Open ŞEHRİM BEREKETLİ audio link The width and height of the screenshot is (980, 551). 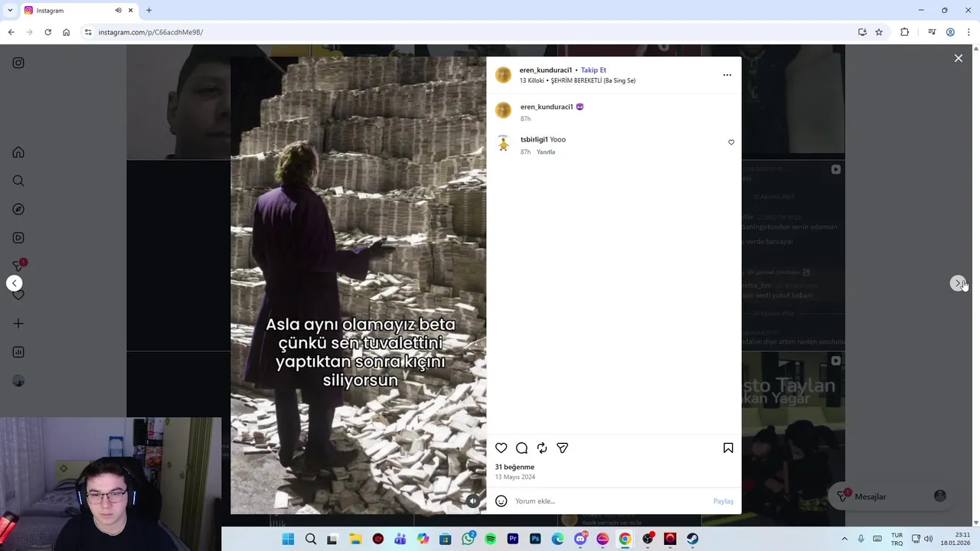593,80
